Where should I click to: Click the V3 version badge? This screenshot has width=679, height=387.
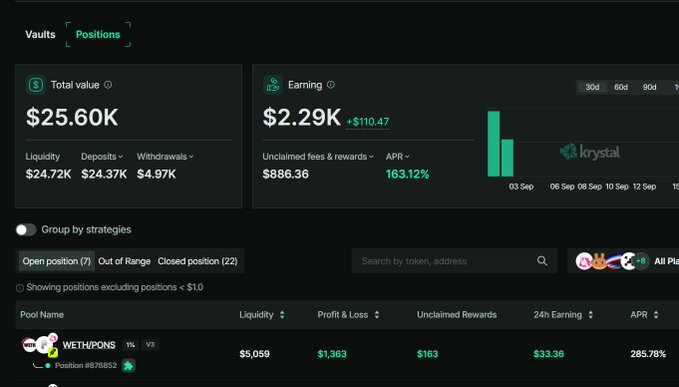(x=150, y=345)
